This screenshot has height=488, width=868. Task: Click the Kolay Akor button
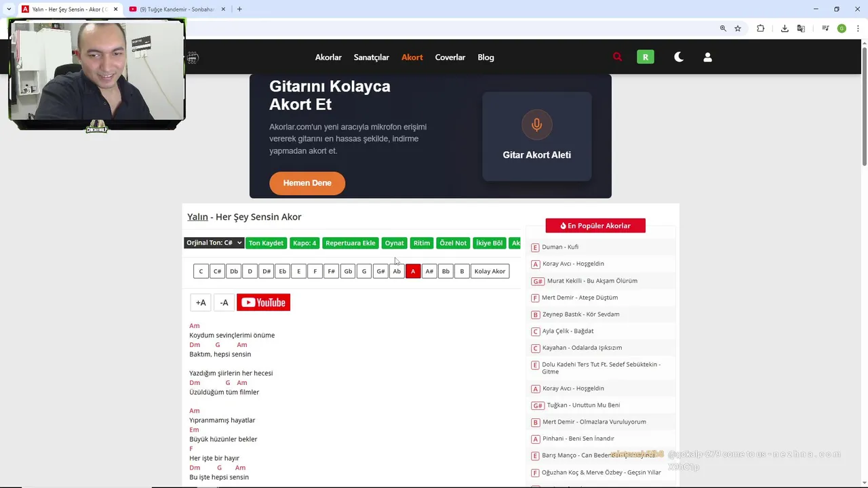[490, 271]
